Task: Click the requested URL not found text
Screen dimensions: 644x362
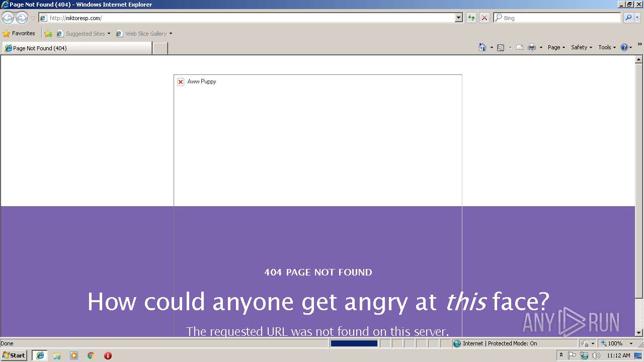Action: (x=317, y=331)
